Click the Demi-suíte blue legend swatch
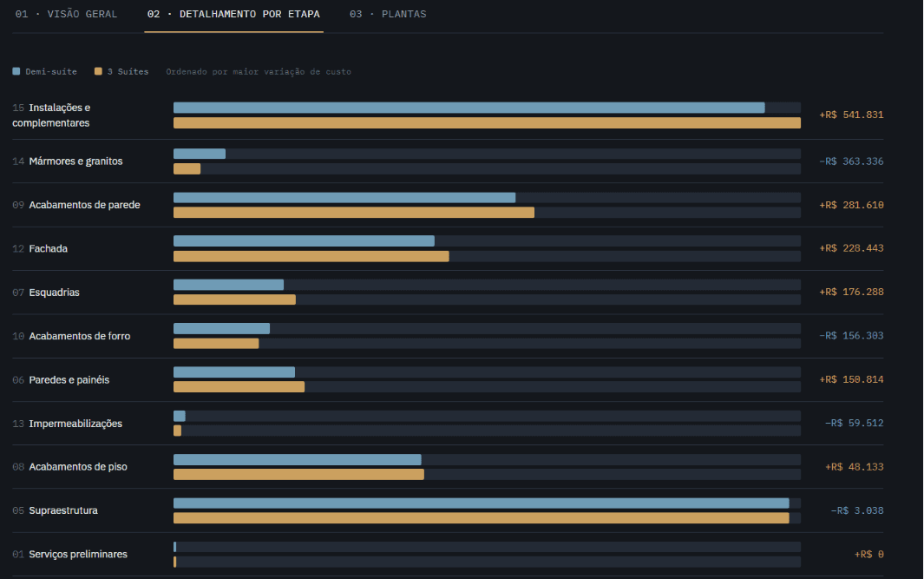Image resolution: width=924 pixels, height=579 pixels. (x=16, y=71)
